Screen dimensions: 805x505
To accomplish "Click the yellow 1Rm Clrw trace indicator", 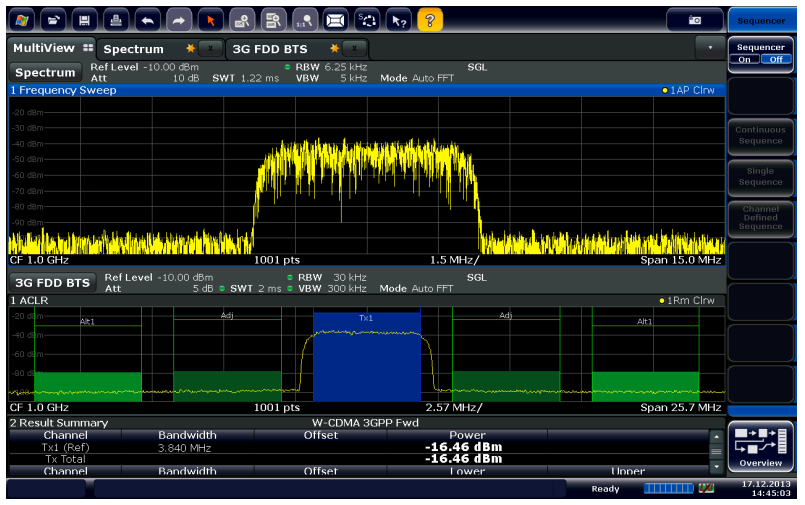I will [687, 300].
